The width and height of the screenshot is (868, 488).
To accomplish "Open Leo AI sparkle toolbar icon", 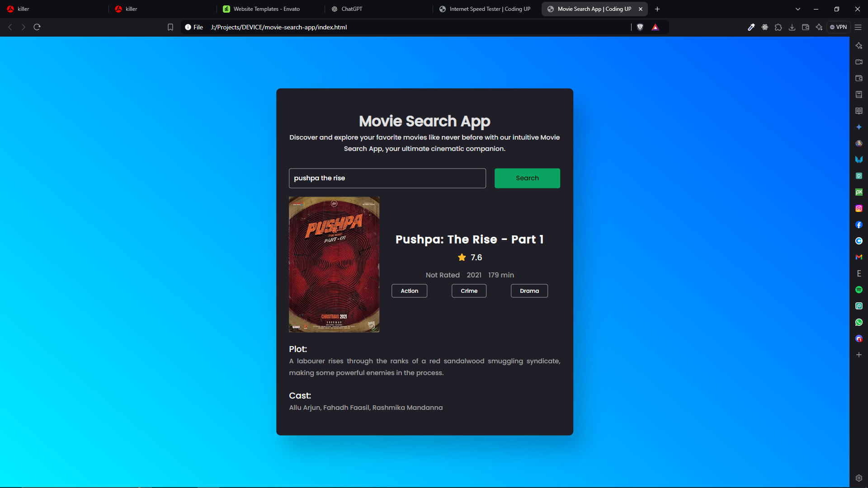I will [819, 27].
